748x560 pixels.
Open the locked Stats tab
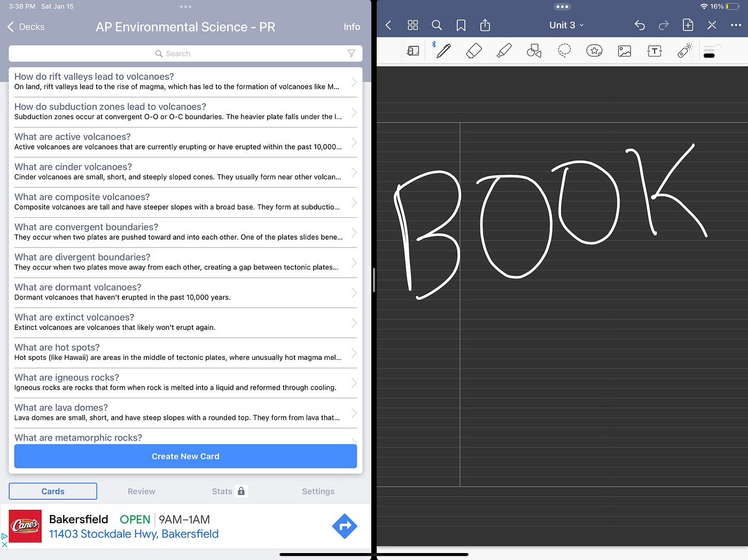pyautogui.click(x=229, y=491)
